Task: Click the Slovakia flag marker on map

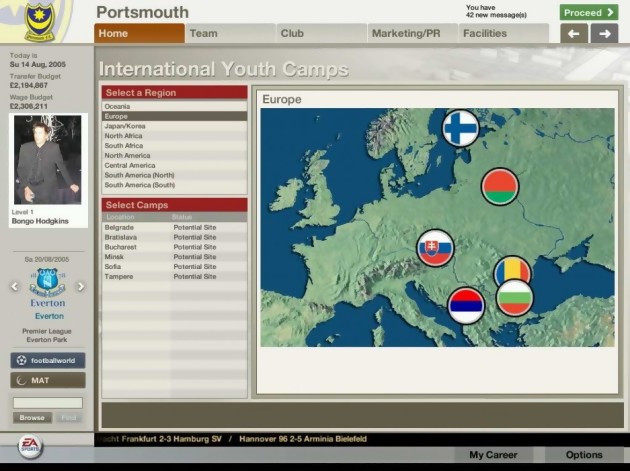Action: (435, 248)
